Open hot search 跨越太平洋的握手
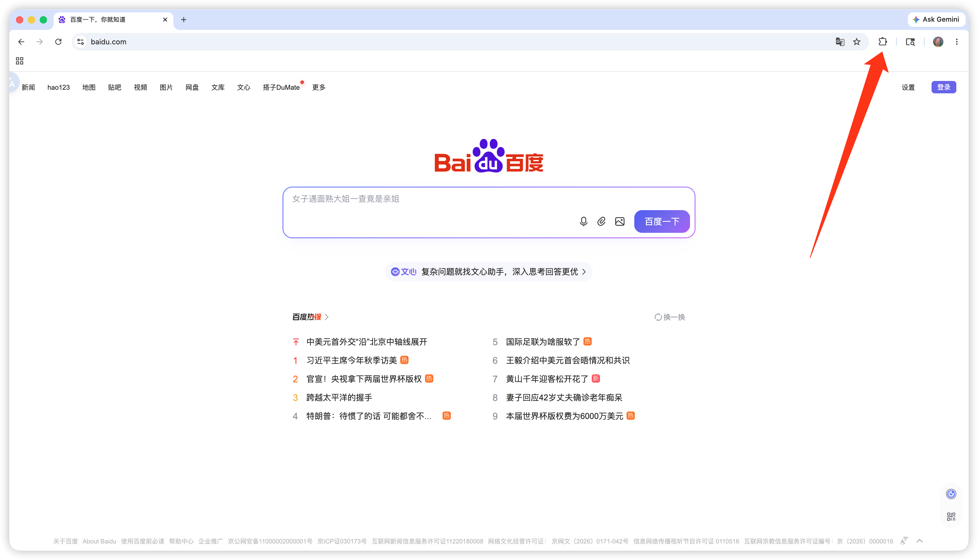The width and height of the screenshot is (978, 560). [x=339, y=397]
